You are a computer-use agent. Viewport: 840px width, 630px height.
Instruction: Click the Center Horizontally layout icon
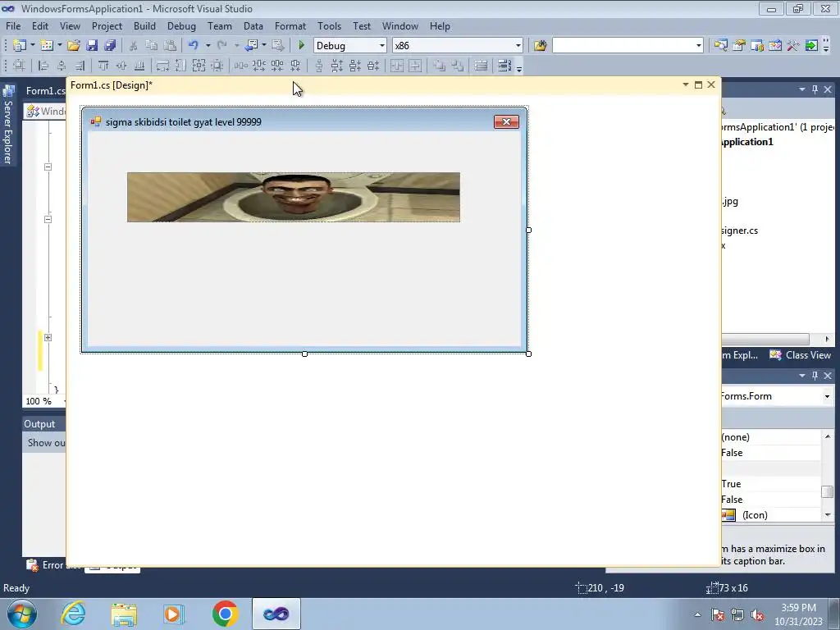(397, 66)
